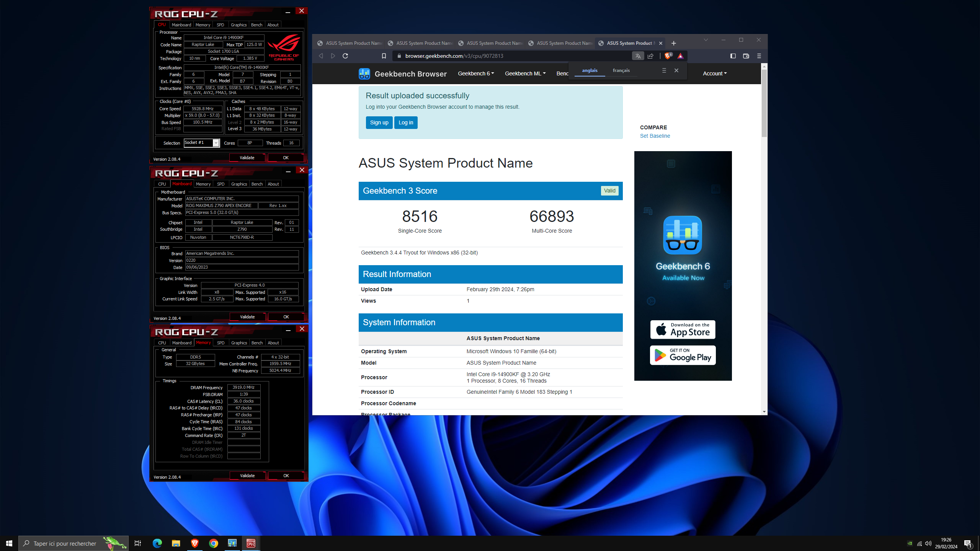The width and height of the screenshot is (980, 551).
Task: Toggle the browser sidebar panel icon
Action: 733,56
